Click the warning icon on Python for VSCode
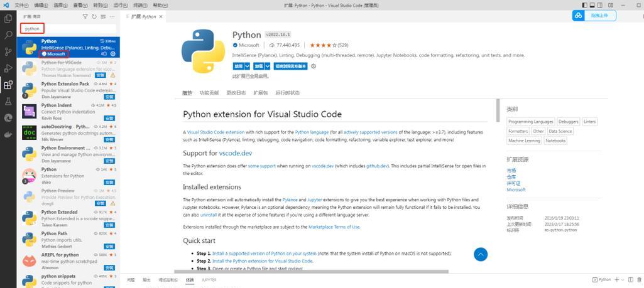The image size is (644, 288). point(112,75)
